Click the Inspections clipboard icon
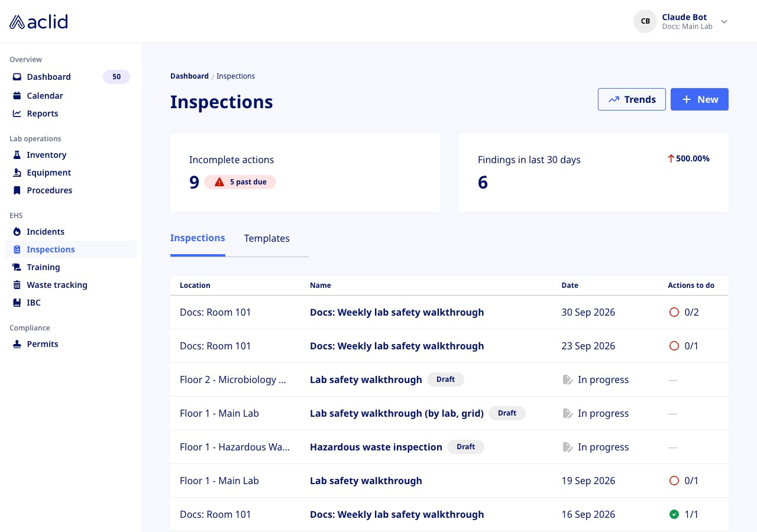757x532 pixels. [x=17, y=249]
